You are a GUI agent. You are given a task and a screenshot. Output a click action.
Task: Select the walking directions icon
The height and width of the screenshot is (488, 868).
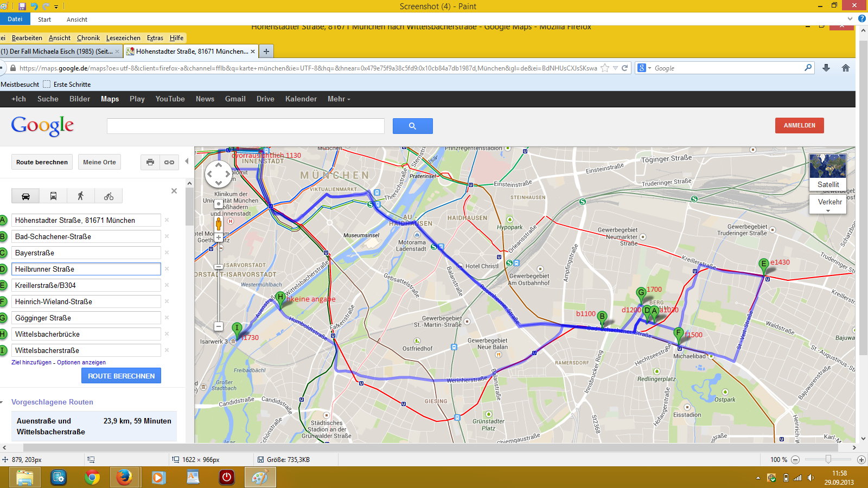81,196
